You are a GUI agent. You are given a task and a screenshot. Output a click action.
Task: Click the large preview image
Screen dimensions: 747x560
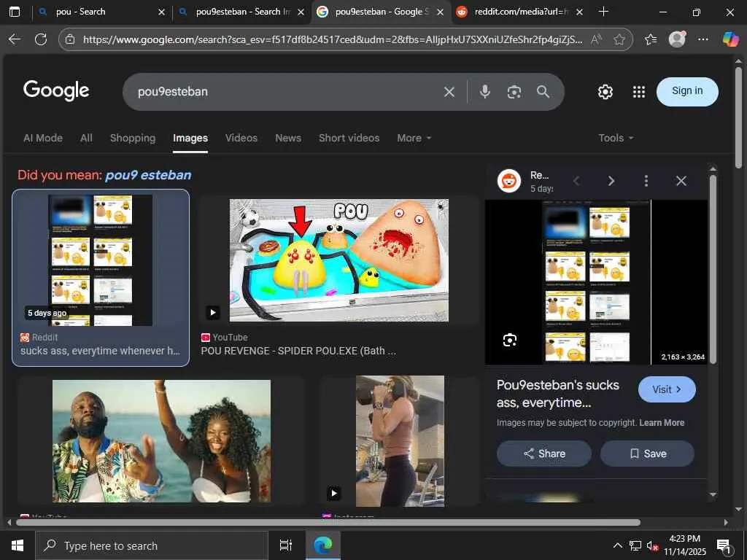tap(597, 282)
